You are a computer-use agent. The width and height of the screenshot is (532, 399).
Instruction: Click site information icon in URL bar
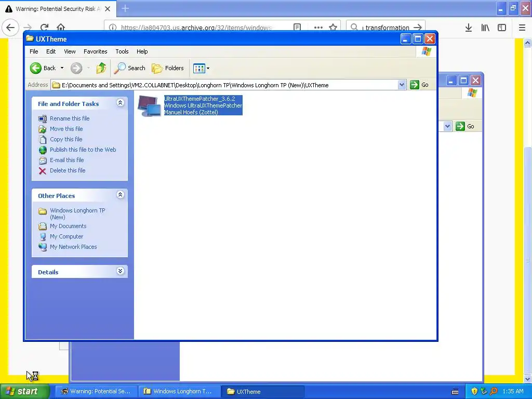113,28
